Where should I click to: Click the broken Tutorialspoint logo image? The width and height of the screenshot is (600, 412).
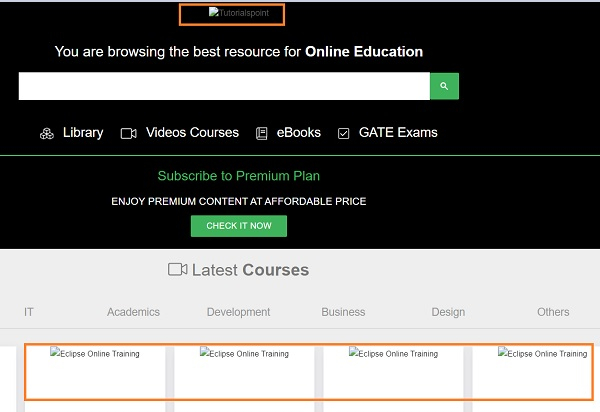[239, 13]
